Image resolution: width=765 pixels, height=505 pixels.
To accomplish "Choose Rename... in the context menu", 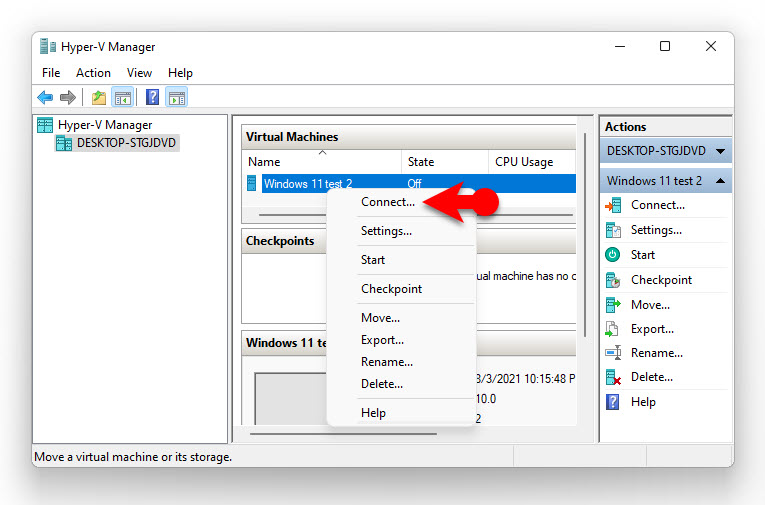I will (387, 362).
